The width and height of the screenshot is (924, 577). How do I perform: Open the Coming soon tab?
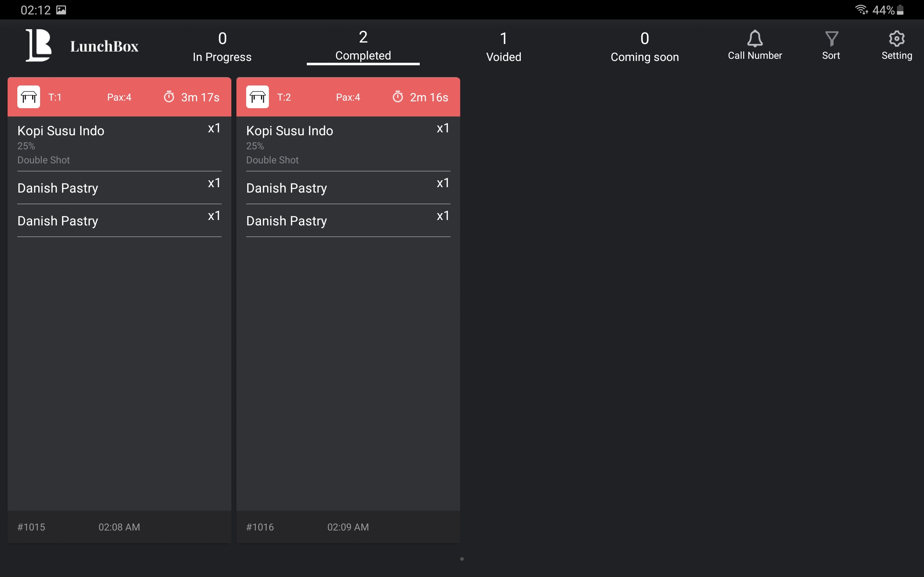[645, 47]
